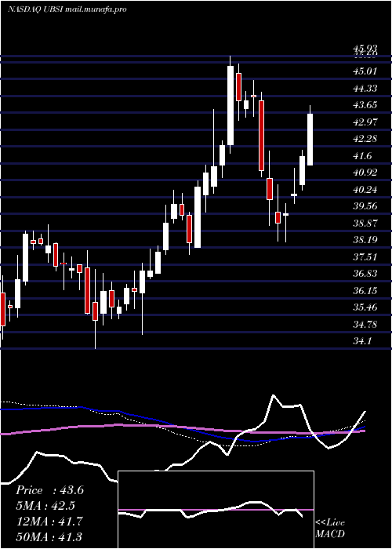
Task: Click the 39.56 price label
Action: (x=365, y=206)
